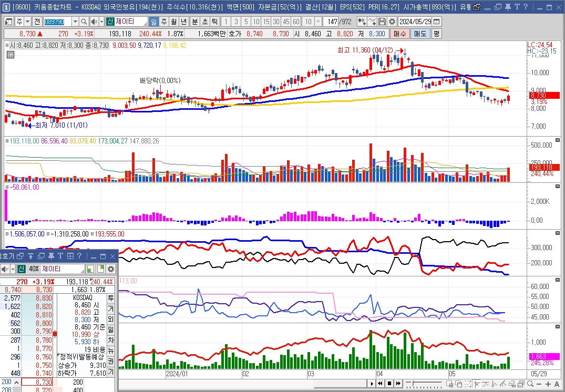Open the 외 side tab in order book

(x=110, y=319)
